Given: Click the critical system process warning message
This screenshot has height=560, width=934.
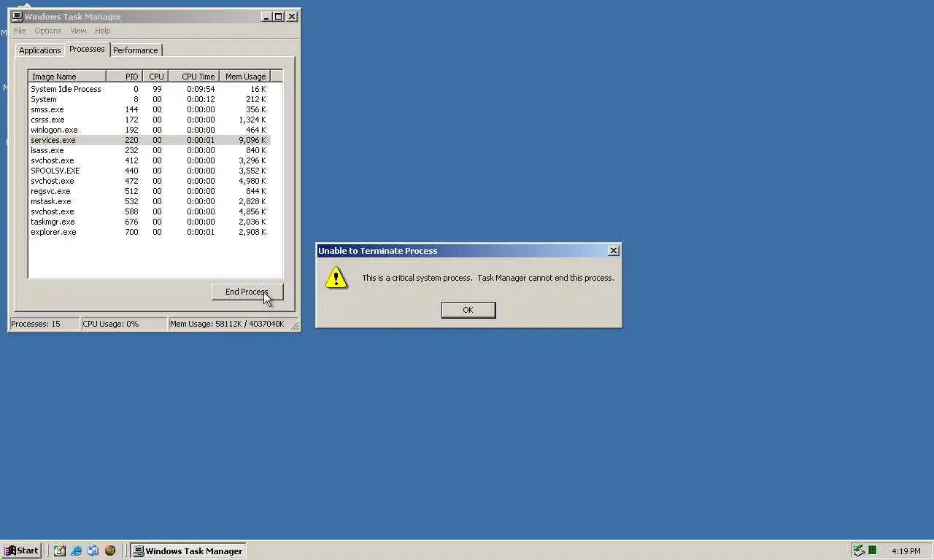Looking at the screenshot, I should [488, 278].
